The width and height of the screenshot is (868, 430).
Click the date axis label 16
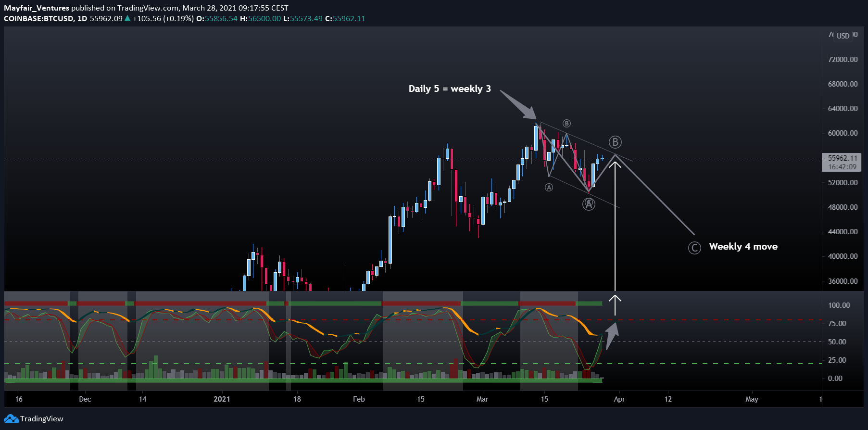19,399
